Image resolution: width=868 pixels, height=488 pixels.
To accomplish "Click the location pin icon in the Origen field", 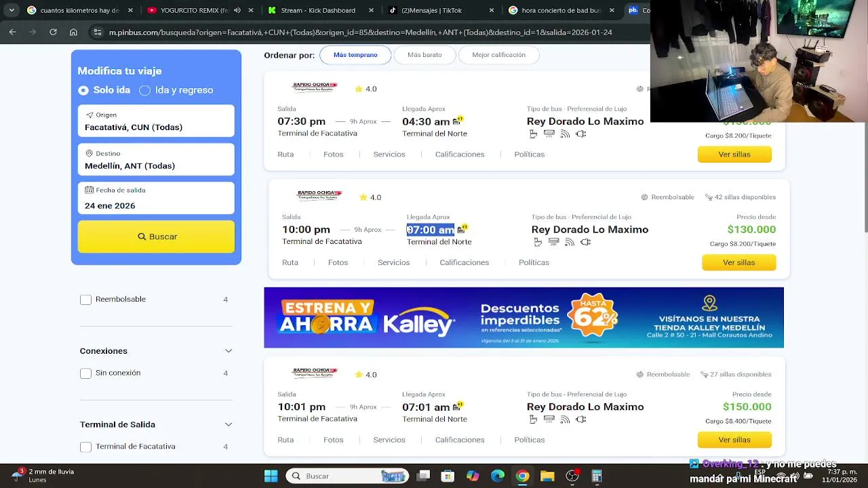I will (x=89, y=115).
